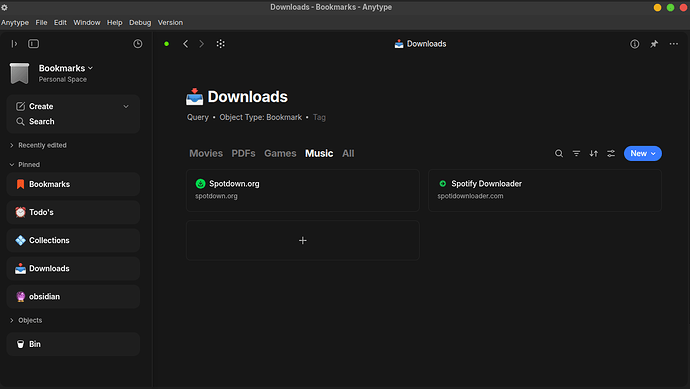Click the empty Tag relation
This screenshot has width=690, height=389.
[x=319, y=117]
